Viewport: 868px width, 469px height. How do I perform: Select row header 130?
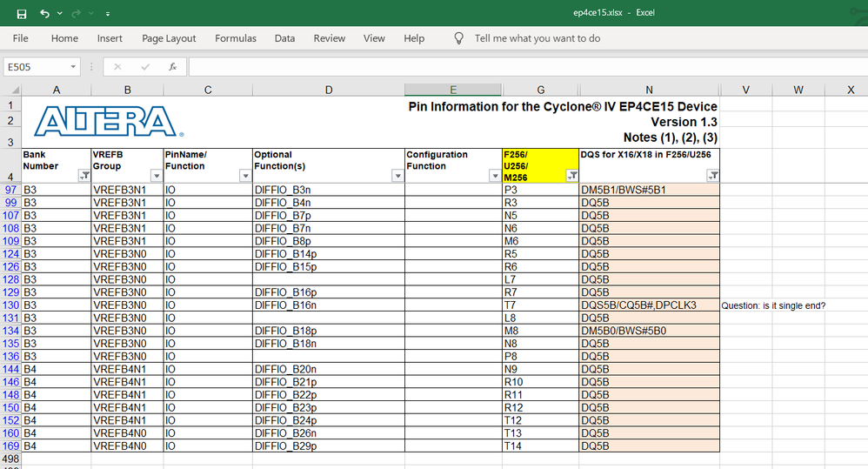tap(10, 305)
